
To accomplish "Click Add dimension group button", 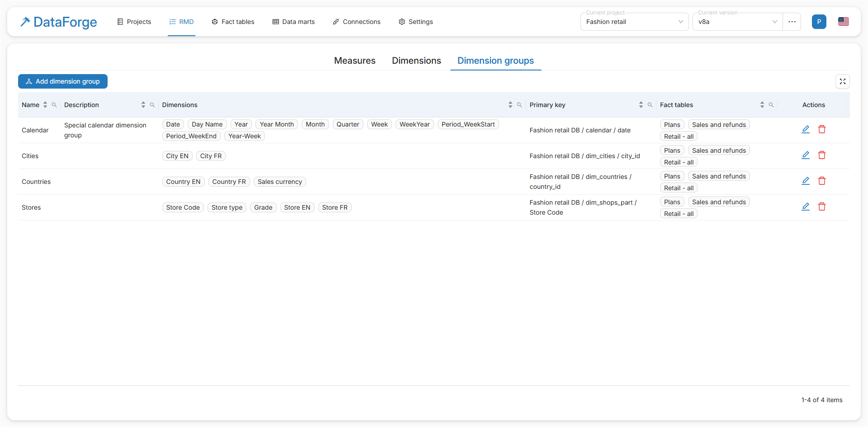I will point(63,81).
